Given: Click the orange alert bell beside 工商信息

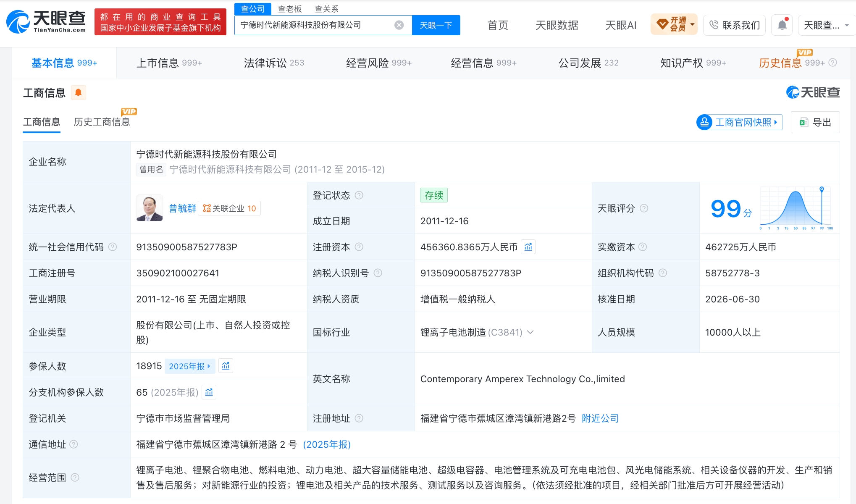Looking at the screenshot, I should (x=78, y=92).
